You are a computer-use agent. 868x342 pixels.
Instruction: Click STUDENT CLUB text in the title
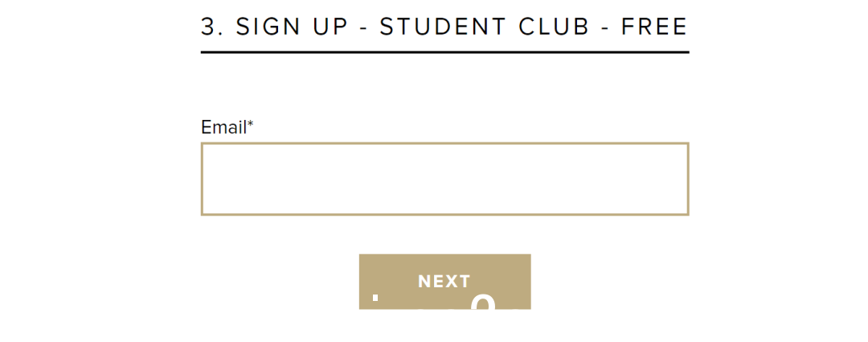[485, 27]
